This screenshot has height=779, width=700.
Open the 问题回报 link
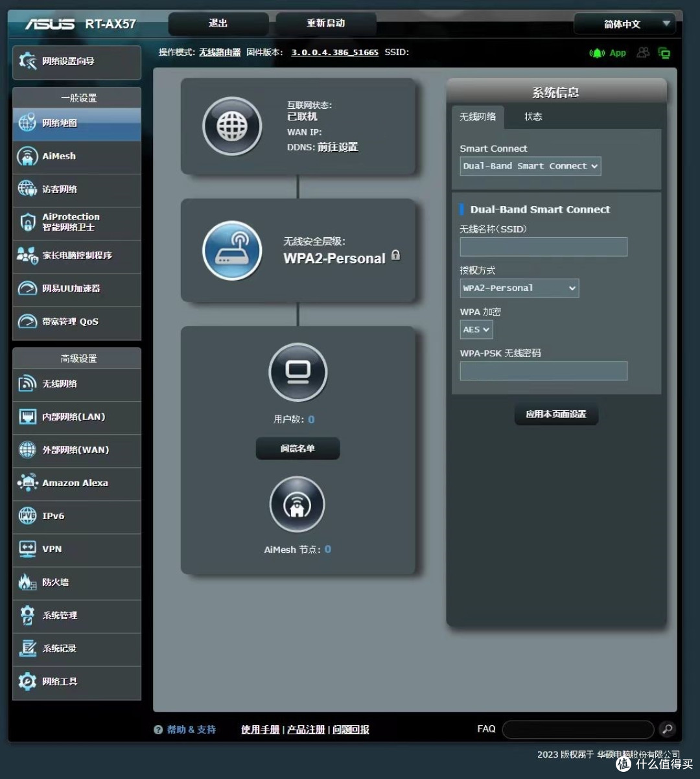point(351,730)
